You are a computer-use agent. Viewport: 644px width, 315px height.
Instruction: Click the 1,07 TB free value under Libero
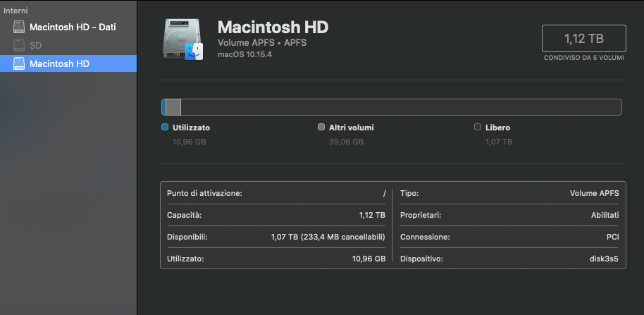499,142
